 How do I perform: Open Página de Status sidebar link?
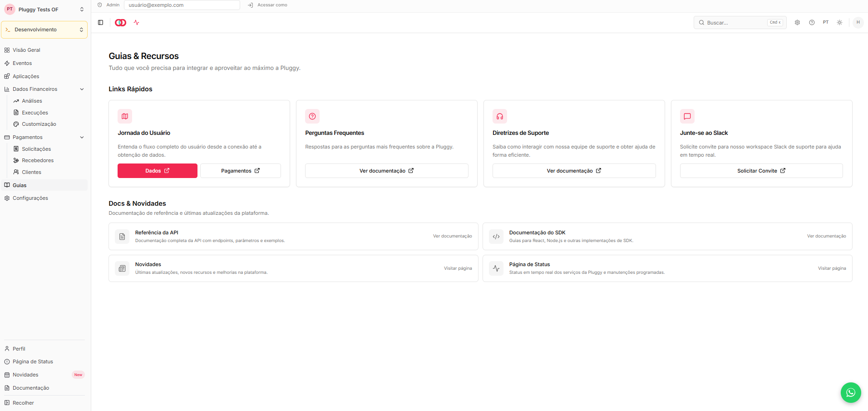click(x=44, y=361)
